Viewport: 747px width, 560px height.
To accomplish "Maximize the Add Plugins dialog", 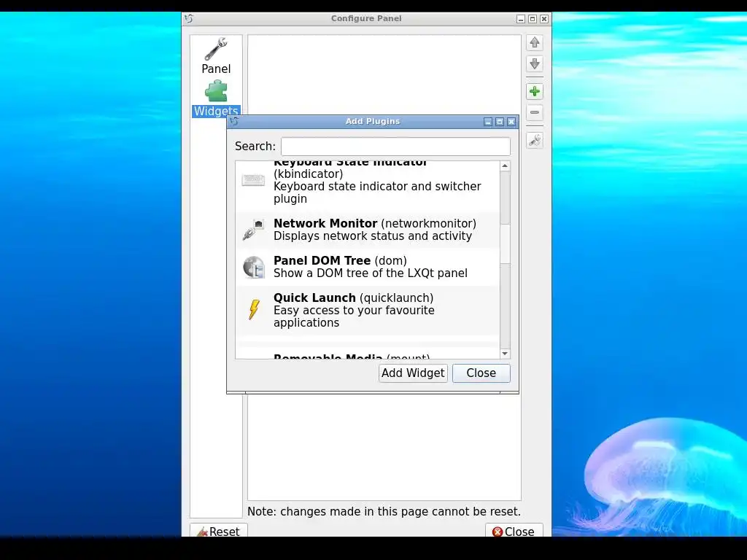I will point(500,122).
